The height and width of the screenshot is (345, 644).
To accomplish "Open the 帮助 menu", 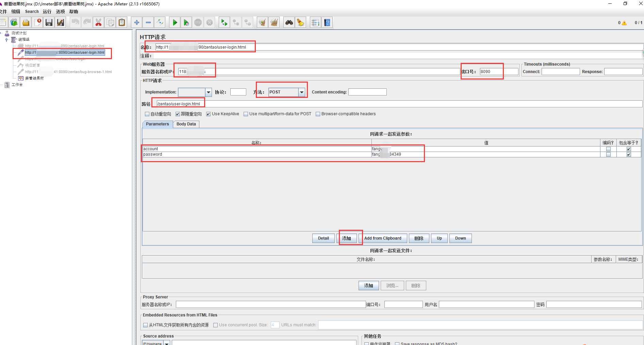I will click(74, 12).
